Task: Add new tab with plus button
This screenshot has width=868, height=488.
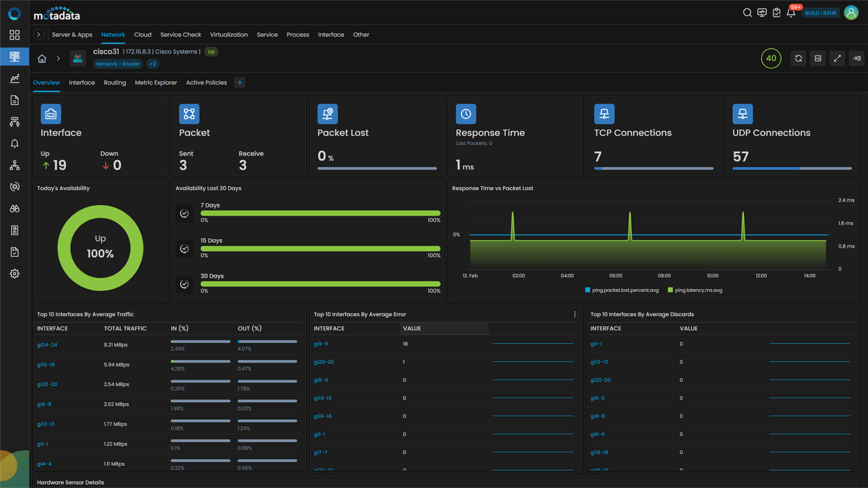Action: click(x=240, y=82)
